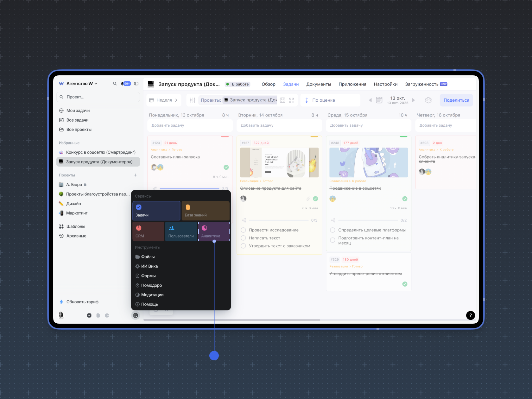Image resolution: width=532 pixels, height=399 pixels.
Task: Check the 'Провести исследование' subtask
Action: coord(244,230)
